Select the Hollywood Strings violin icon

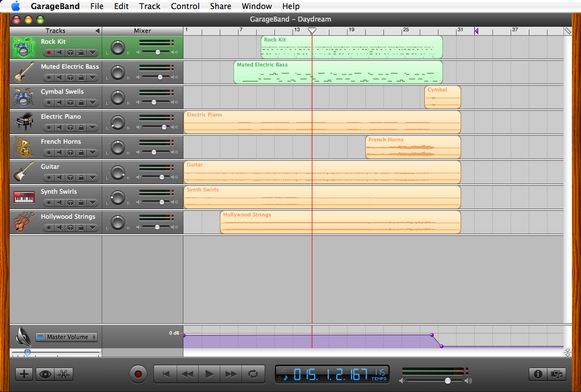pyautogui.click(x=24, y=222)
